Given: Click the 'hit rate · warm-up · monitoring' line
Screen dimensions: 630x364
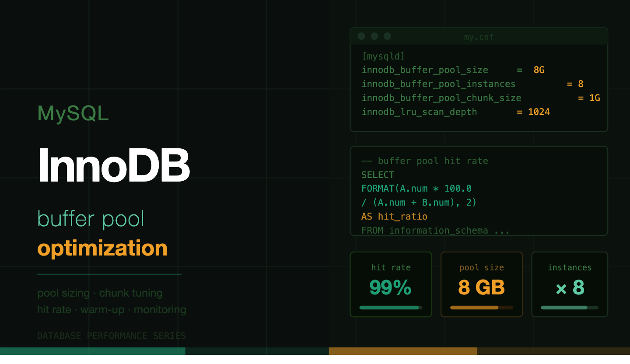Looking at the screenshot, I should click(x=112, y=310).
